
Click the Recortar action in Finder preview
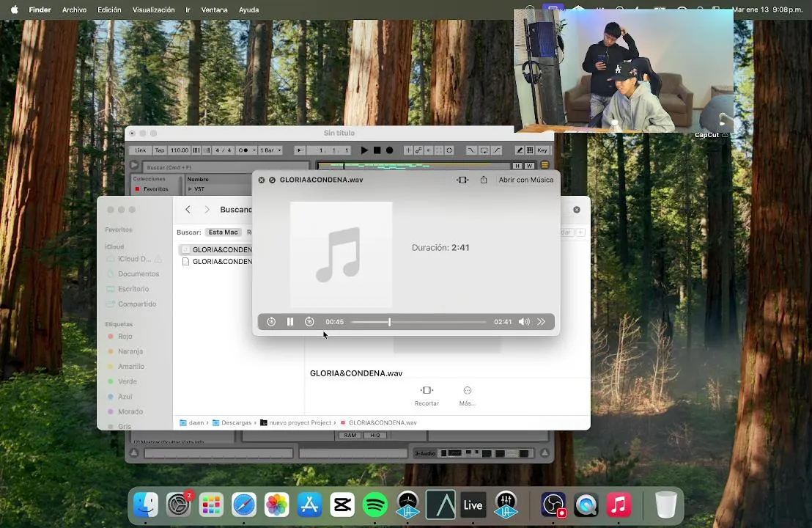[427, 396]
